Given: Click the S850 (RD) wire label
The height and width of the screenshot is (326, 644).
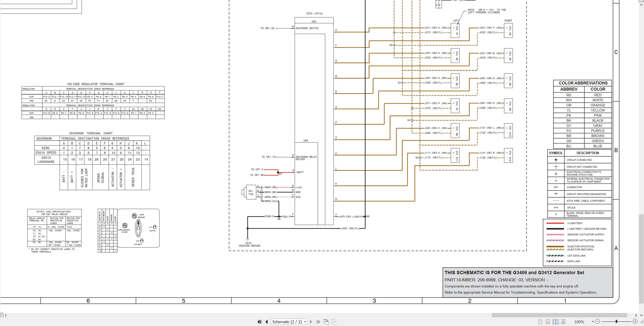Looking at the screenshot, I should [271, 187].
